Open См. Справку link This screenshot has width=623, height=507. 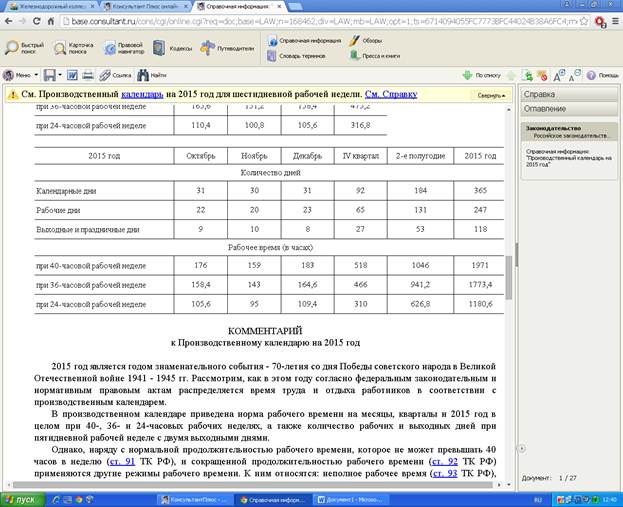pos(391,94)
